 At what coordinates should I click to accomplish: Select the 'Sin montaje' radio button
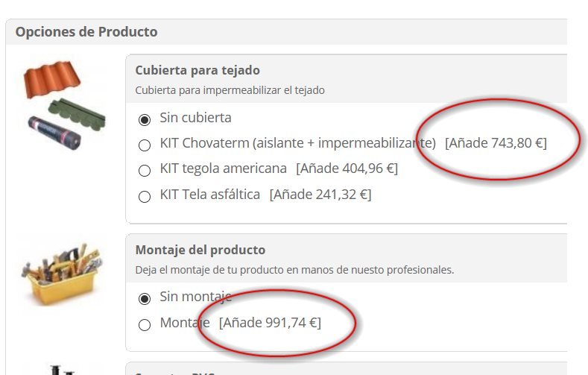tap(145, 299)
